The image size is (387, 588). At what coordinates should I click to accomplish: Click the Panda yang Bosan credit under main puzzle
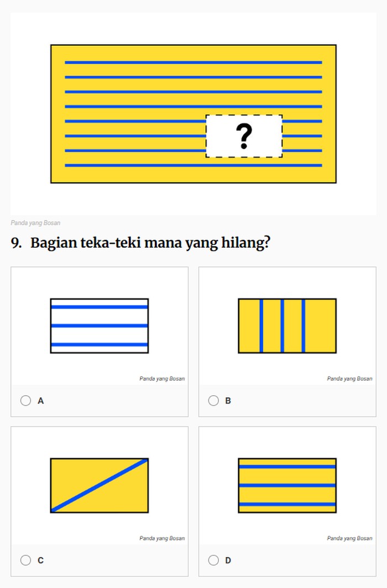click(x=35, y=223)
